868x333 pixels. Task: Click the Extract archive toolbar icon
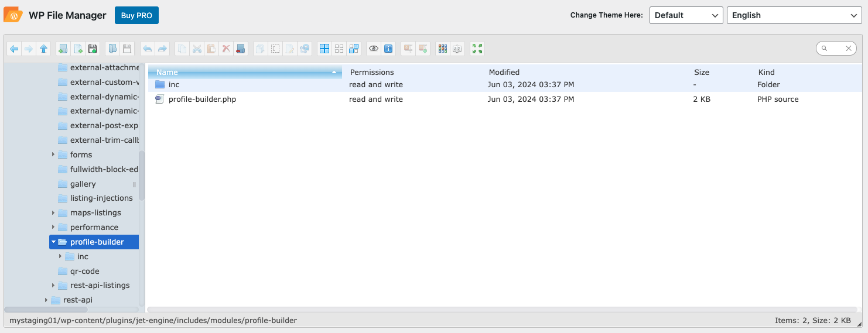click(x=408, y=49)
